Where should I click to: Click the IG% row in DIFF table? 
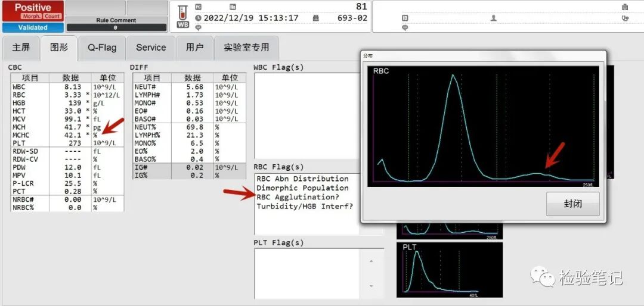pyautogui.click(x=190, y=175)
